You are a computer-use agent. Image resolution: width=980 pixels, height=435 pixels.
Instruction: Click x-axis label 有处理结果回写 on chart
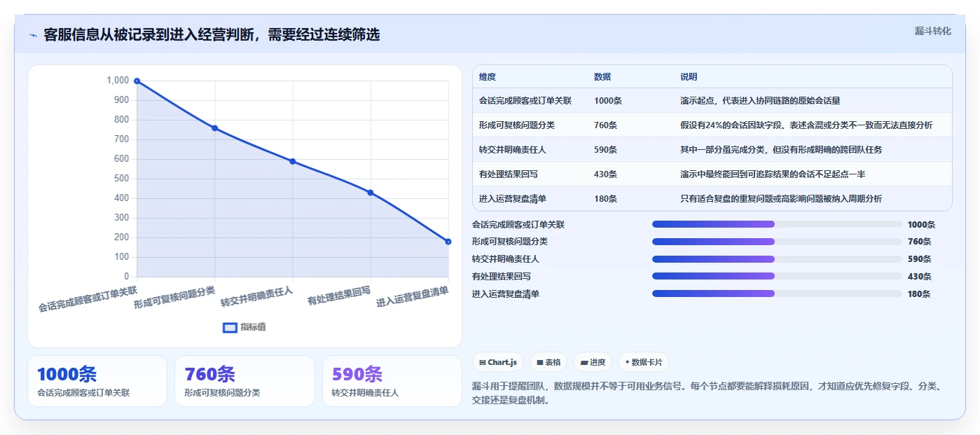click(339, 296)
